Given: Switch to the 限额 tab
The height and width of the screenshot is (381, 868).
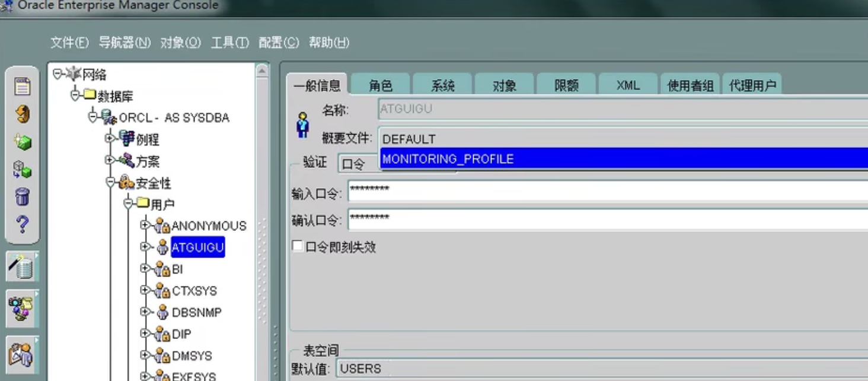Looking at the screenshot, I should pos(566,85).
